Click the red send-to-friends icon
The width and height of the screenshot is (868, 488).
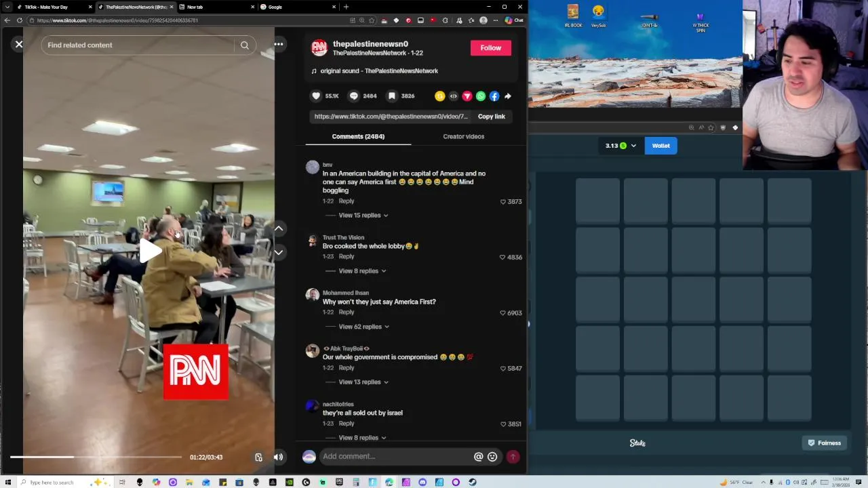[467, 96]
